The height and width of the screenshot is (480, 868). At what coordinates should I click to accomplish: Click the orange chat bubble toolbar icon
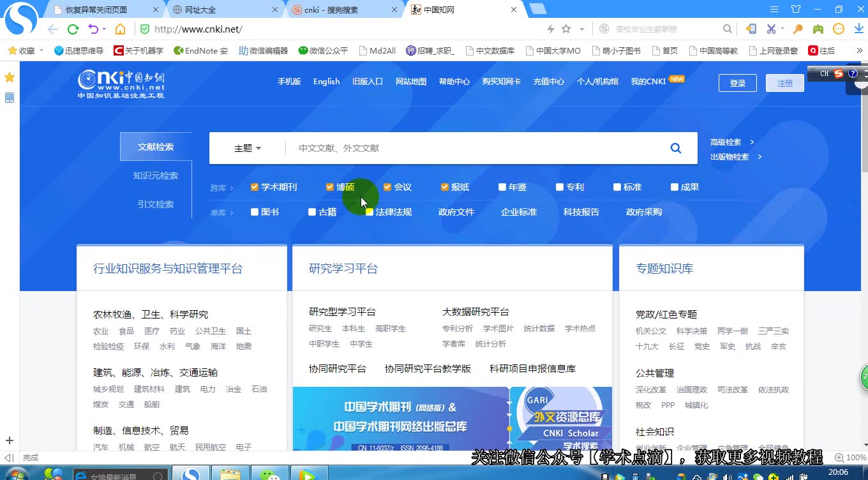point(839,29)
